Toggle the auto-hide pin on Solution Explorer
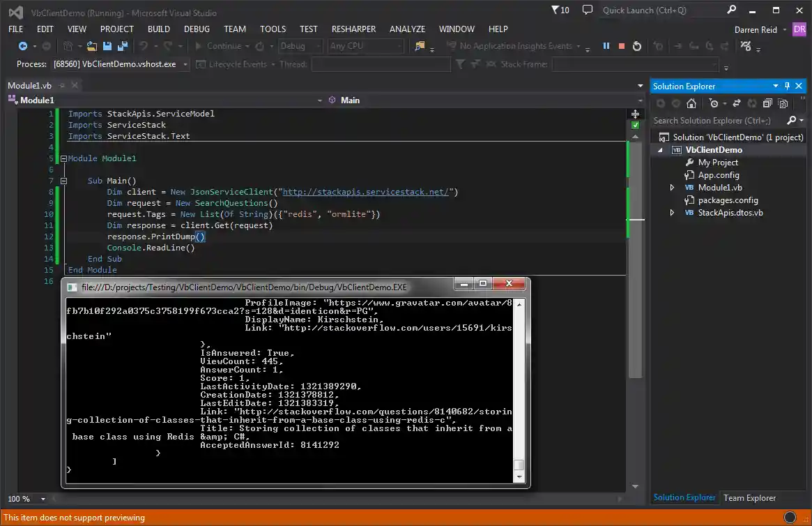Image resolution: width=812 pixels, height=526 pixels. (x=788, y=86)
